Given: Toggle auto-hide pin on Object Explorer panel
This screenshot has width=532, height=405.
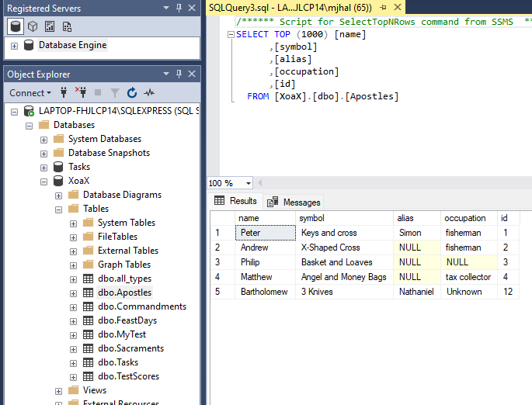Looking at the screenshot, I should click(x=179, y=74).
